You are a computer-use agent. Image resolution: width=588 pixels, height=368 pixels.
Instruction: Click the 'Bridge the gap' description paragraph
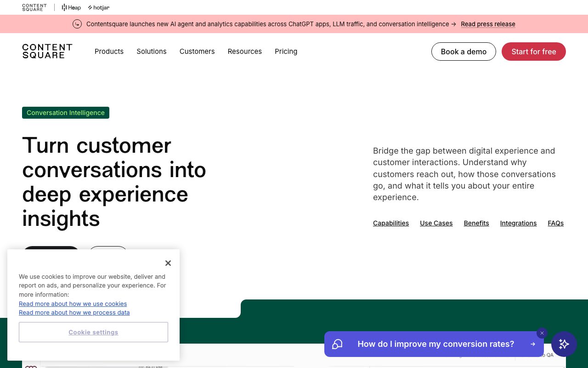[464, 174]
